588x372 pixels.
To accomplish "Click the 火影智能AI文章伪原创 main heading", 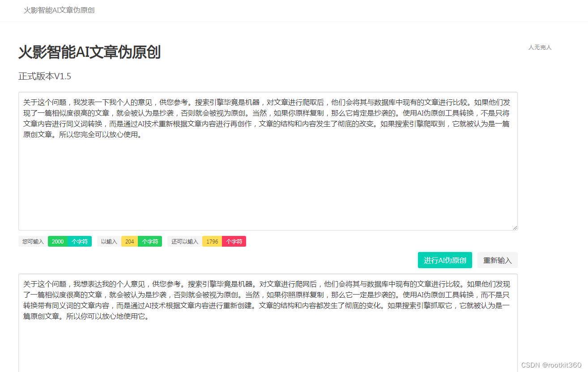I will [x=89, y=52].
